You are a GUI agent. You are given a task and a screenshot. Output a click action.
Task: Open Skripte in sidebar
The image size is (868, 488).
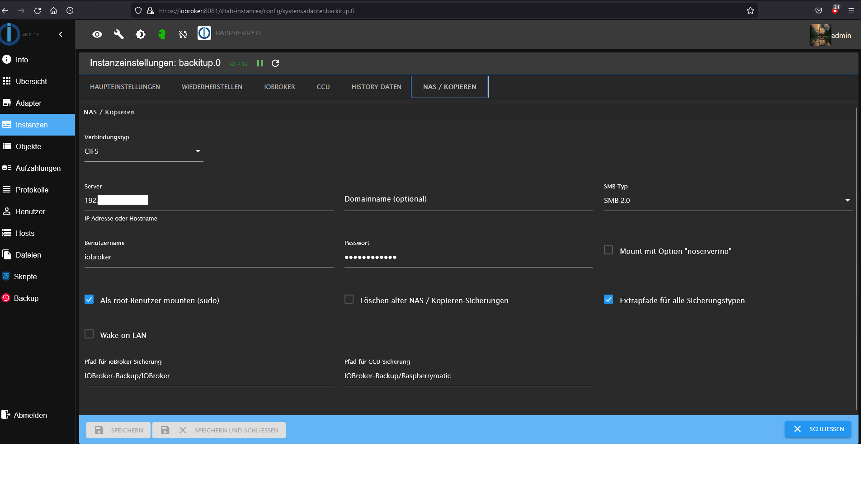38,277
